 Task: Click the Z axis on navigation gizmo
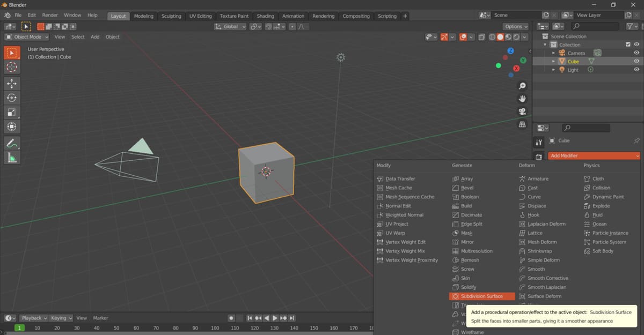(510, 50)
